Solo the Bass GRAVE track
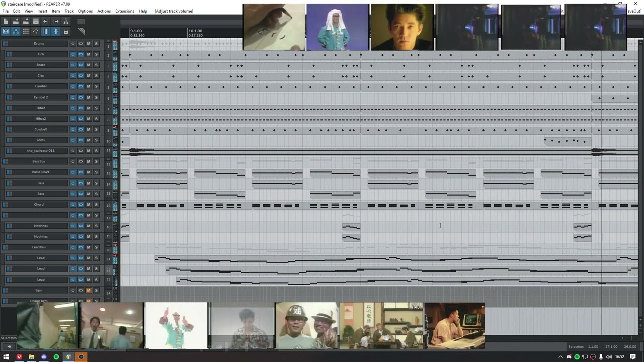Viewport: 644px width, 362px height. click(x=96, y=172)
